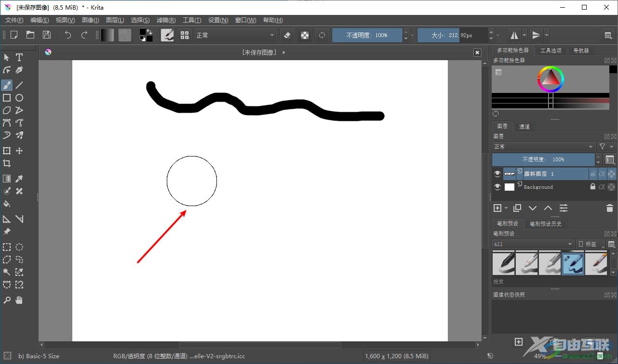Select the Zoom magnifier tool
This screenshot has height=364, width=618.
(x=7, y=300)
